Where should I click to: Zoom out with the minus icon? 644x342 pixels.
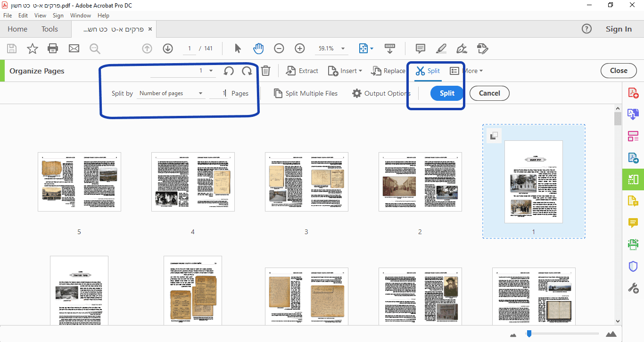(279, 49)
